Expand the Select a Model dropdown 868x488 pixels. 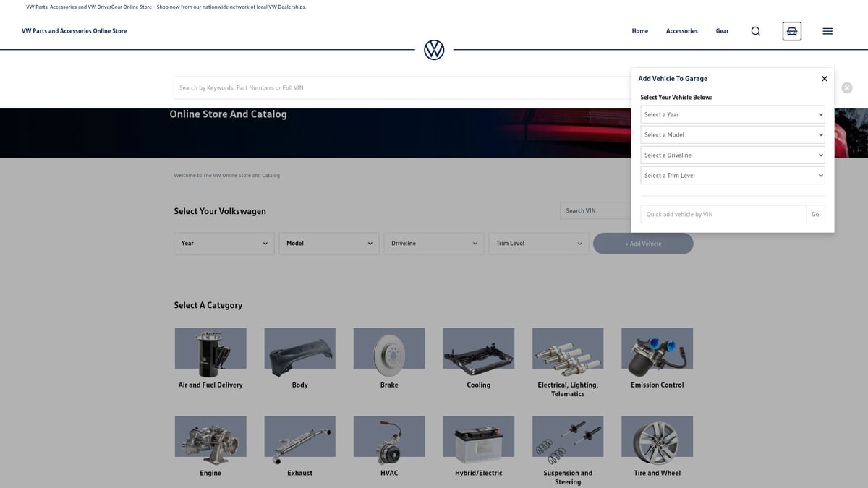pyautogui.click(x=732, y=134)
